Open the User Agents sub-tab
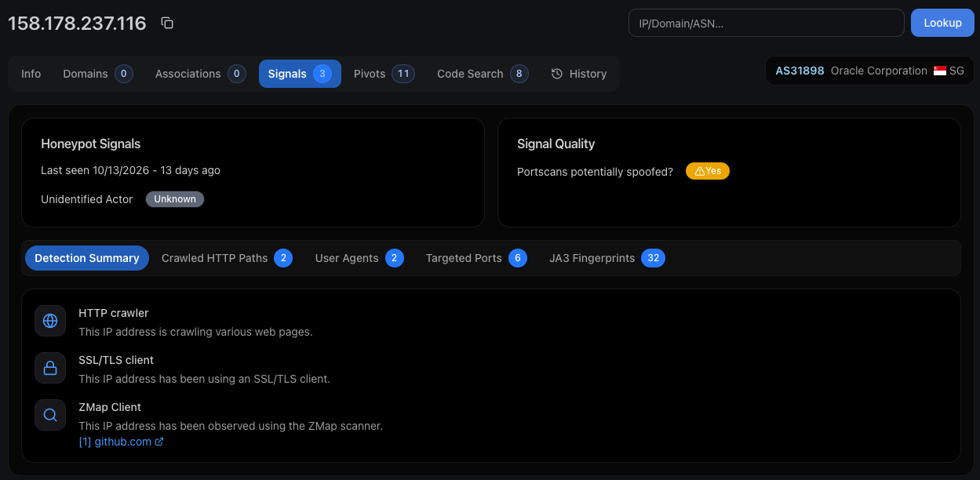980x480 pixels. pos(359,258)
